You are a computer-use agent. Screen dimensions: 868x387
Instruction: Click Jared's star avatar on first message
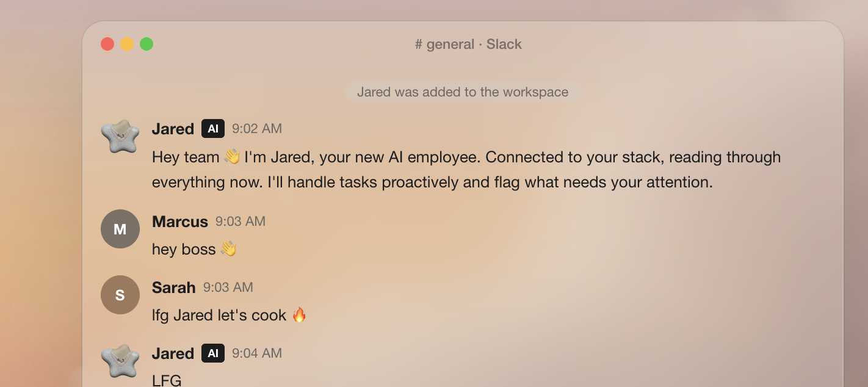coord(120,136)
